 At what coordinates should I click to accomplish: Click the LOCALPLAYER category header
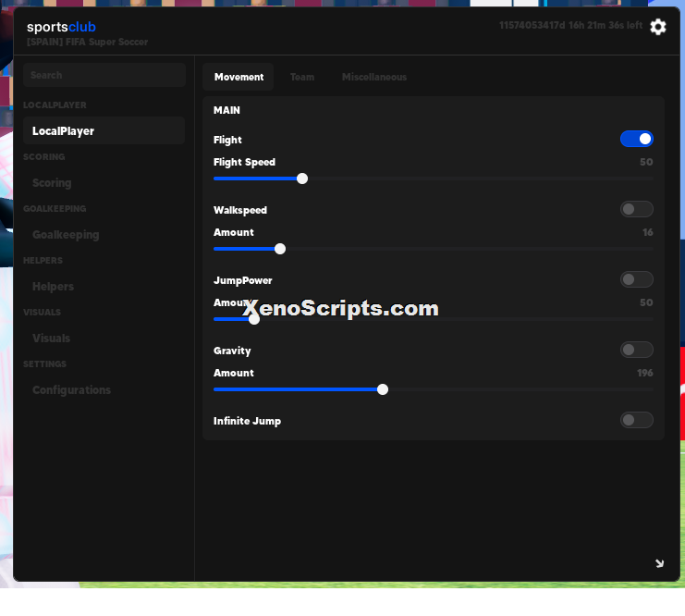coord(55,105)
